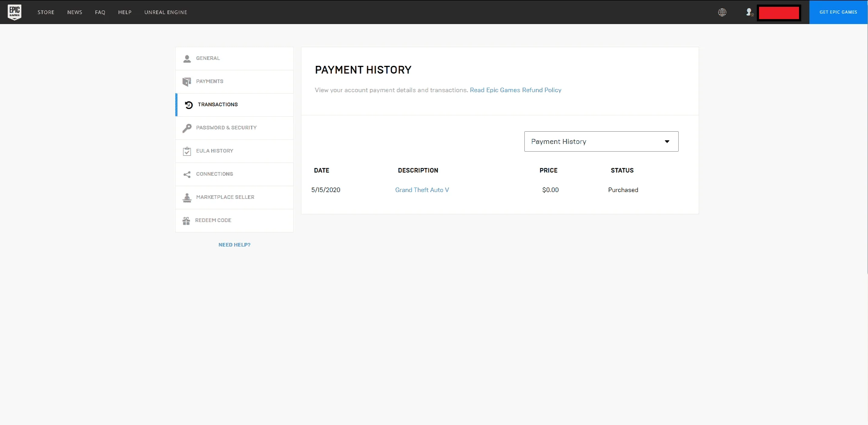Open Unreal Engine in top navigation
The image size is (868, 425).
pos(166,12)
